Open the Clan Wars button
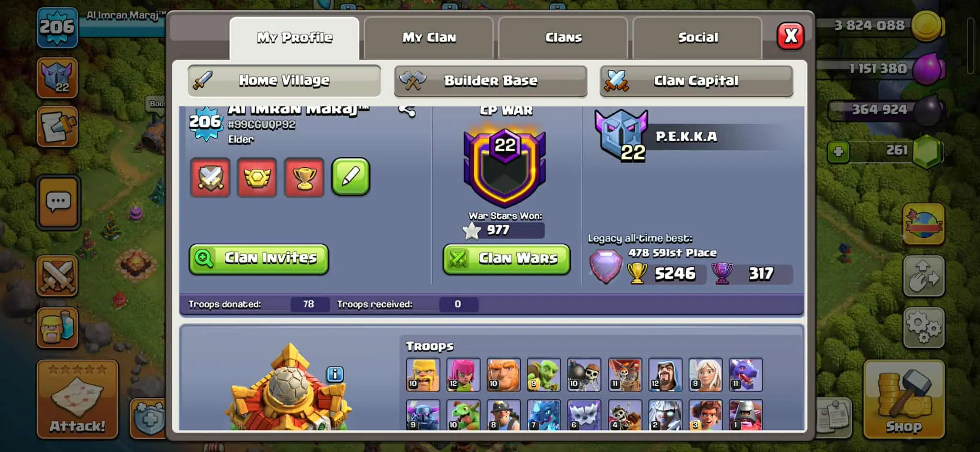Image resolution: width=980 pixels, height=452 pixels. coord(507,259)
